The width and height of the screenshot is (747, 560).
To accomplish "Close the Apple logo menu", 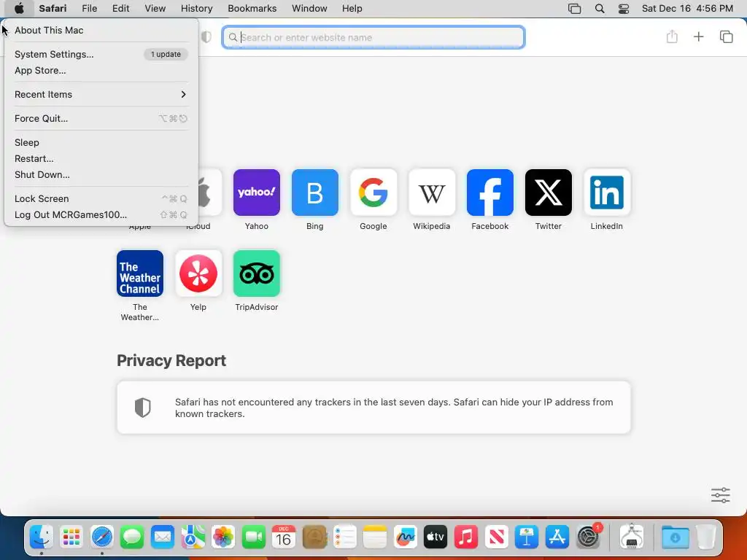I will (19, 9).
